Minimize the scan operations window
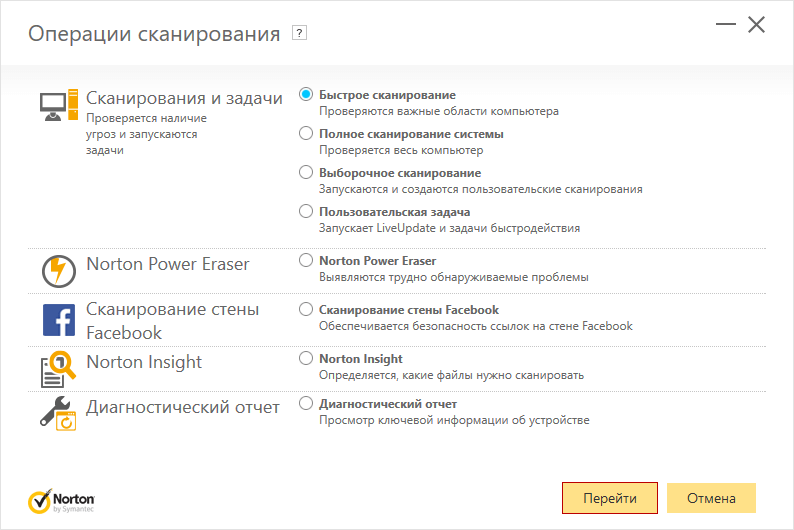The width and height of the screenshot is (794, 530). click(726, 24)
